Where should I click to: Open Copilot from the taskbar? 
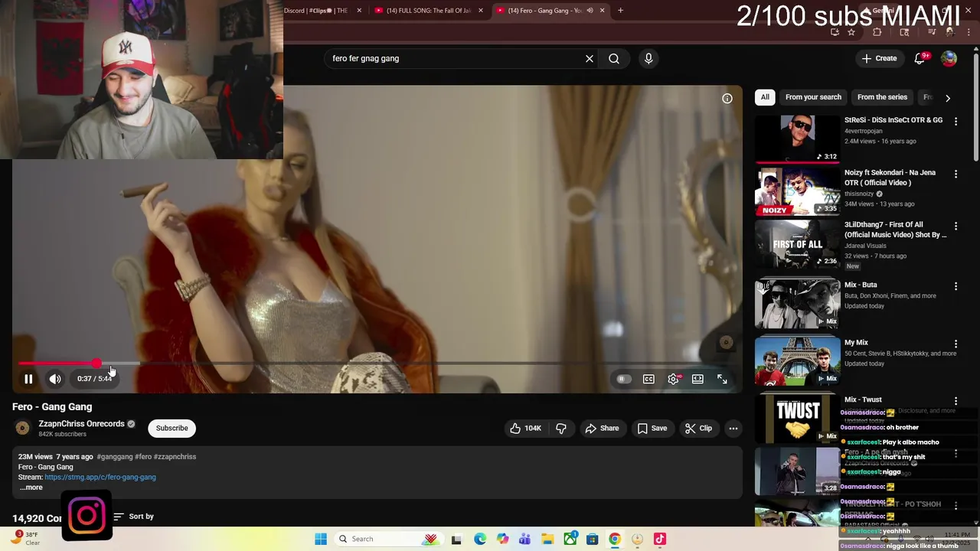point(502,539)
